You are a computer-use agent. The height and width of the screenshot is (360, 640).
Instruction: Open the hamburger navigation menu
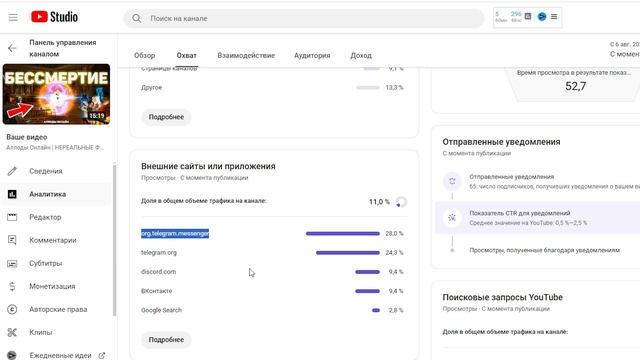coord(13,17)
